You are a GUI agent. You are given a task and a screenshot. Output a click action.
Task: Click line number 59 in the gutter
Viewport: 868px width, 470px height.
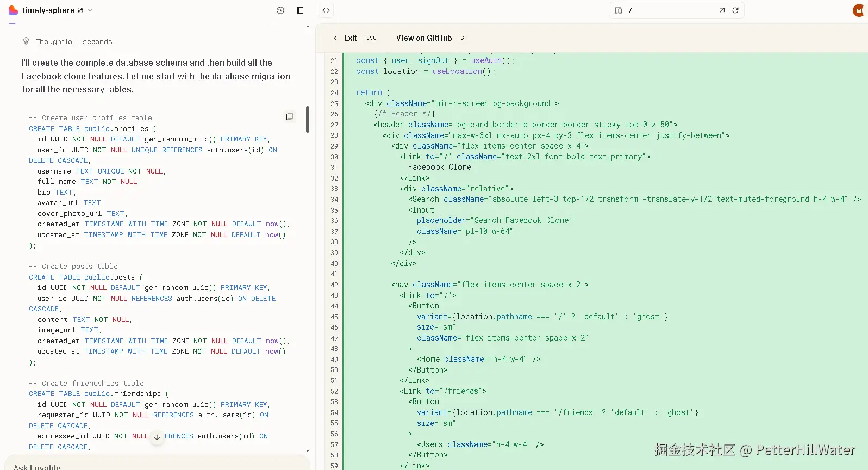tap(334, 466)
